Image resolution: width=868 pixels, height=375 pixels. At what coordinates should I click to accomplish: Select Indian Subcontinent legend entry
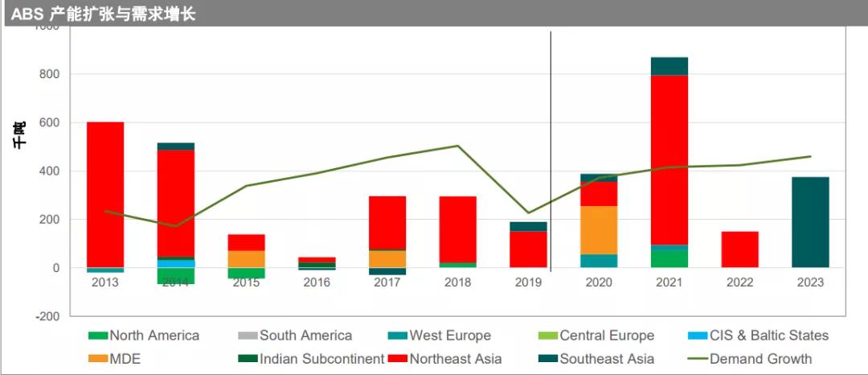(311, 359)
